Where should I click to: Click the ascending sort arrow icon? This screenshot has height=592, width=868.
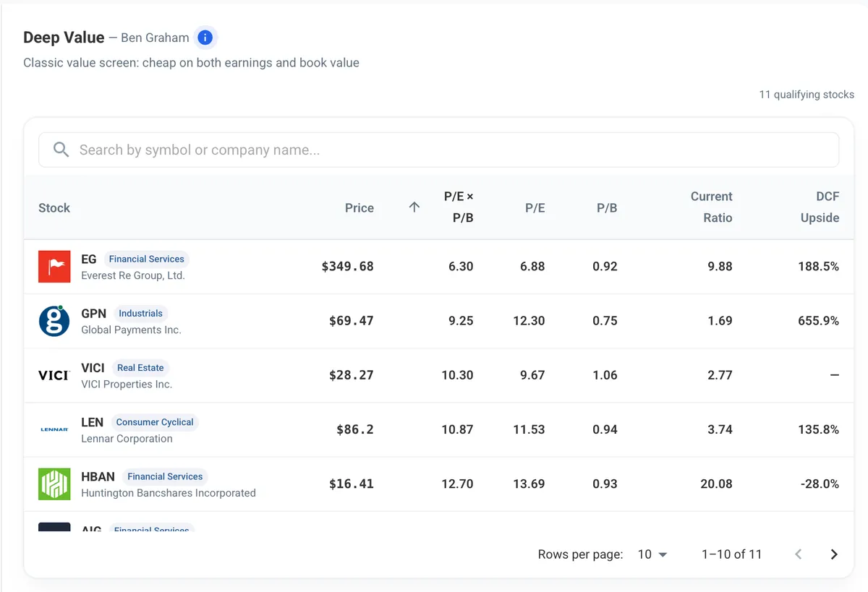coord(414,207)
